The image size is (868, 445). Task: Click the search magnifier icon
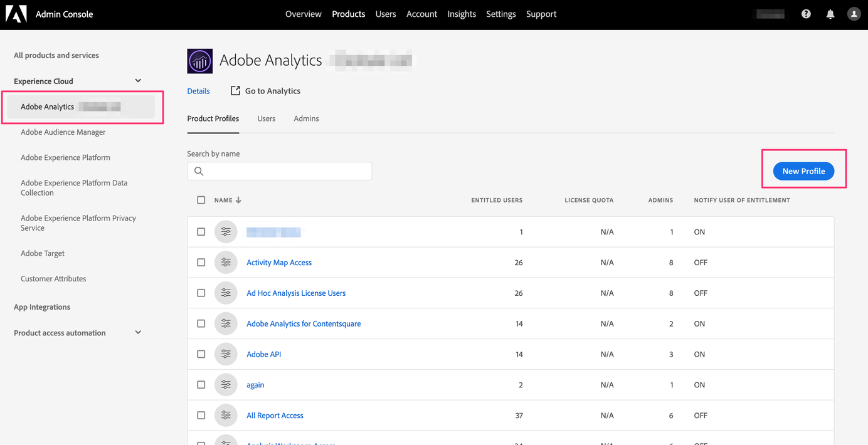(199, 171)
